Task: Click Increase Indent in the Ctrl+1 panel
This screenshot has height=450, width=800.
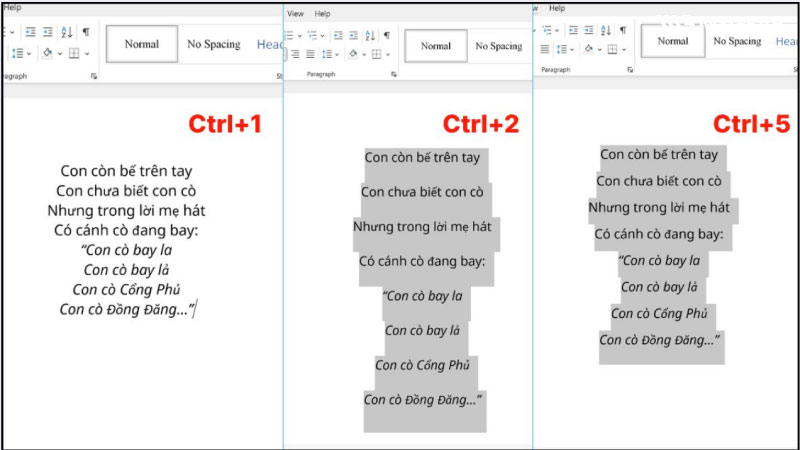Action: point(48,32)
